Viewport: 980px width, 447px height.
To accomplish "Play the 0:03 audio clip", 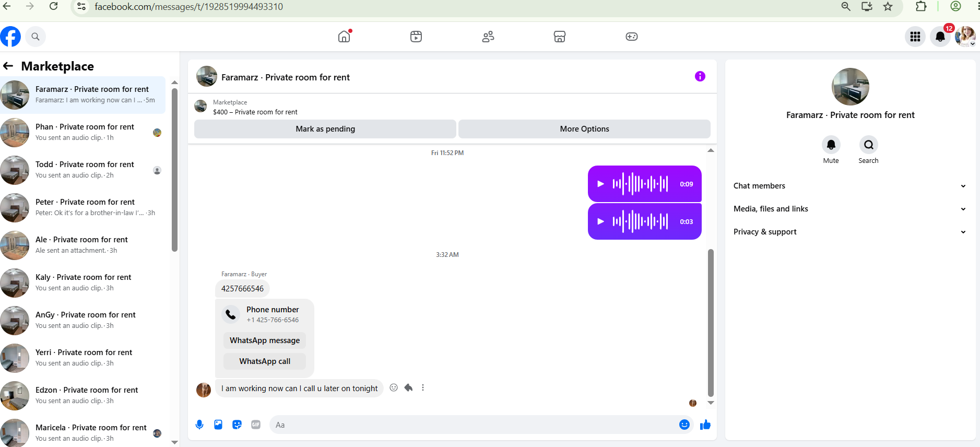I will [600, 221].
